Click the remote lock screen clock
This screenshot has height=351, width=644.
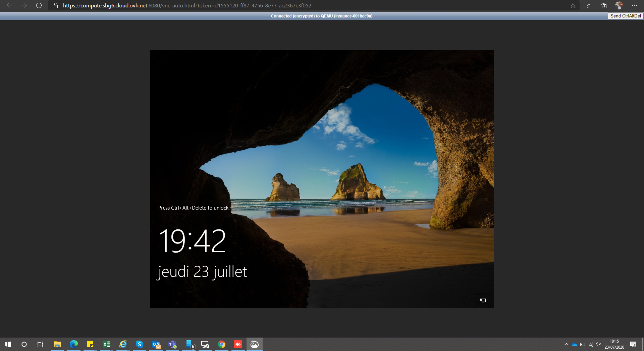pyautogui.click(x=192, y=241)
